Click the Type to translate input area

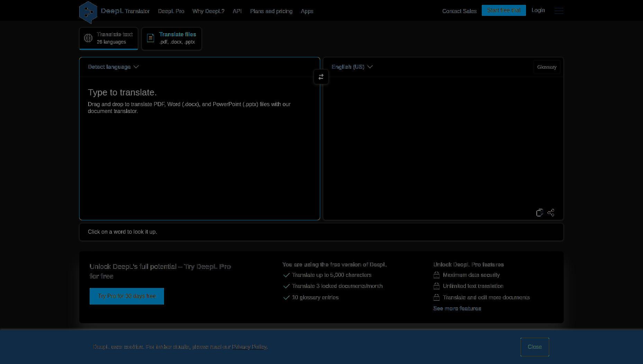coord(200,148)
